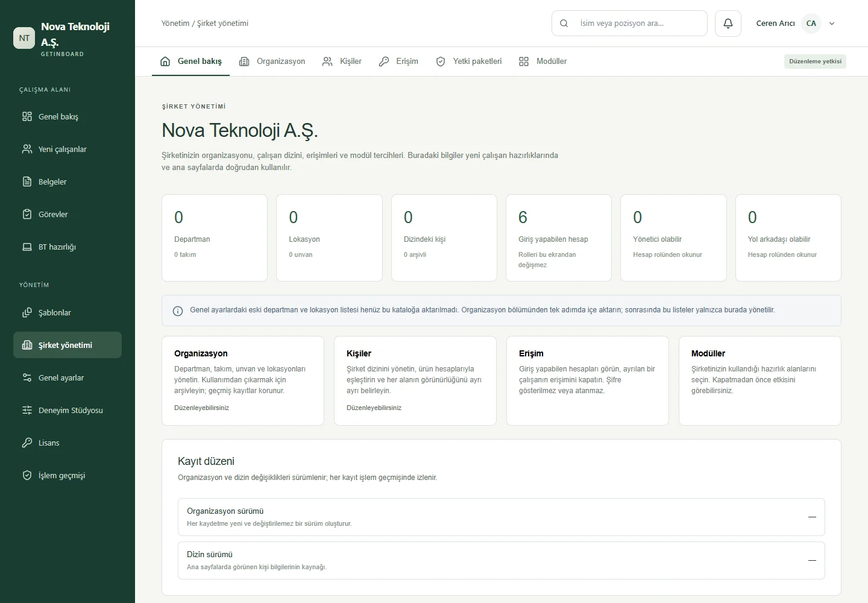
Task: Click the info icon in the notice banner
Action: click(x=178, y=311)
